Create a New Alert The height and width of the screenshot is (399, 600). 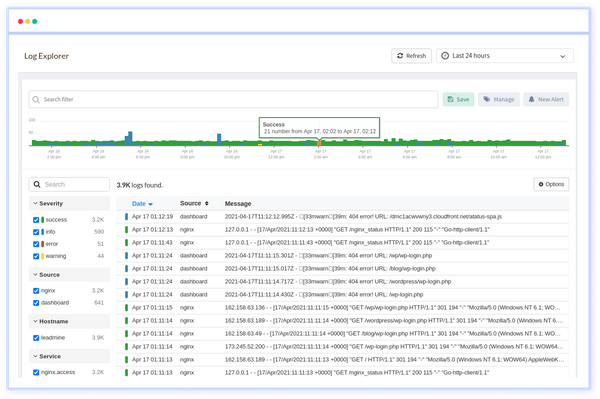coord(546,99)
